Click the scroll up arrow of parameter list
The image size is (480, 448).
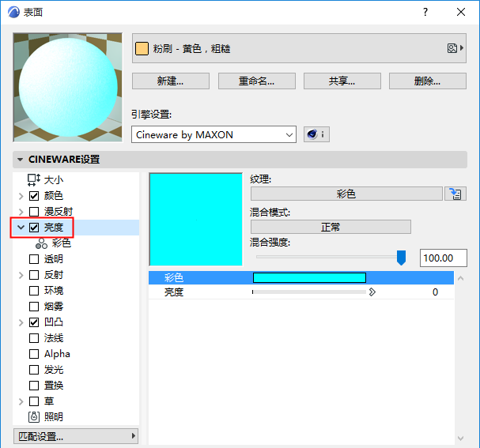click(x=460, y=278)
